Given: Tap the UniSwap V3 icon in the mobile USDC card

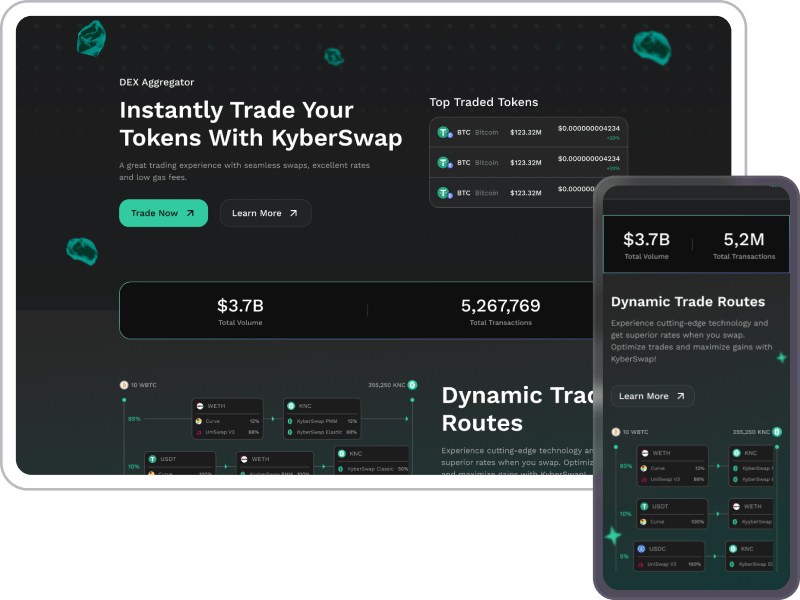Looking at the screenshot, I should click(x=641, y=564).
